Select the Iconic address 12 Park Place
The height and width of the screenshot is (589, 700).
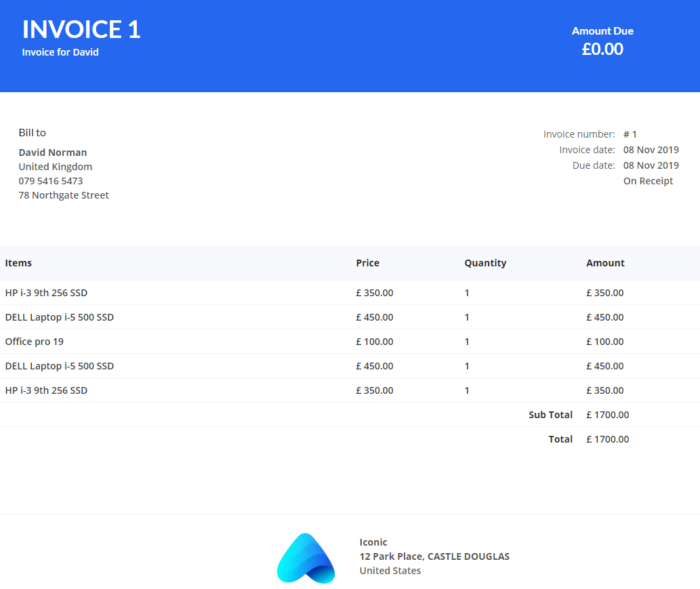(x=434, y=556)
